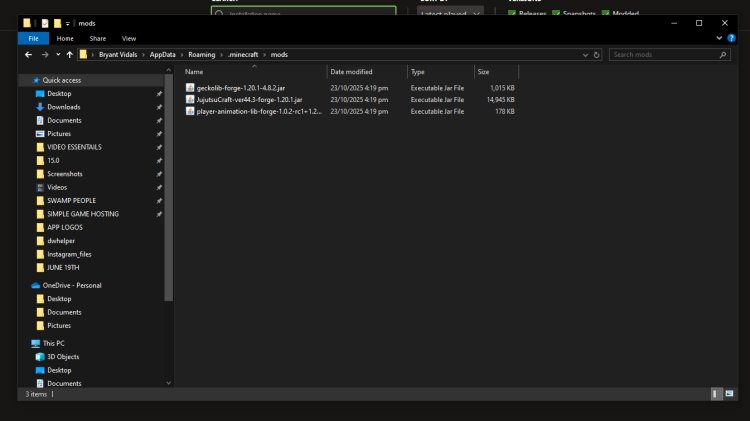This screenshot has height=421, width=750.
Task: Open the address bar history dropdown
Action: tap(584, 54)
